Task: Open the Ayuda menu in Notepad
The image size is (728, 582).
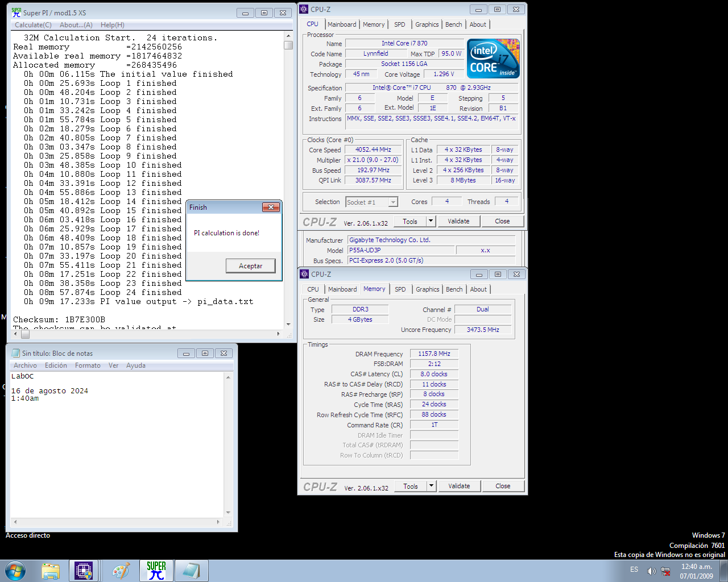Action: [x=136, y=365]
